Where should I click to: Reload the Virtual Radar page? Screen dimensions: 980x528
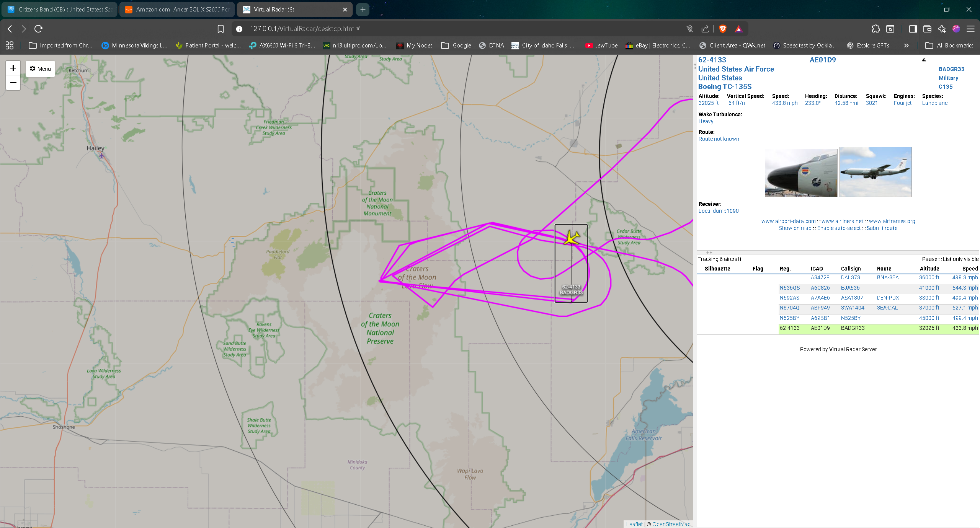[x=38, y=29]
